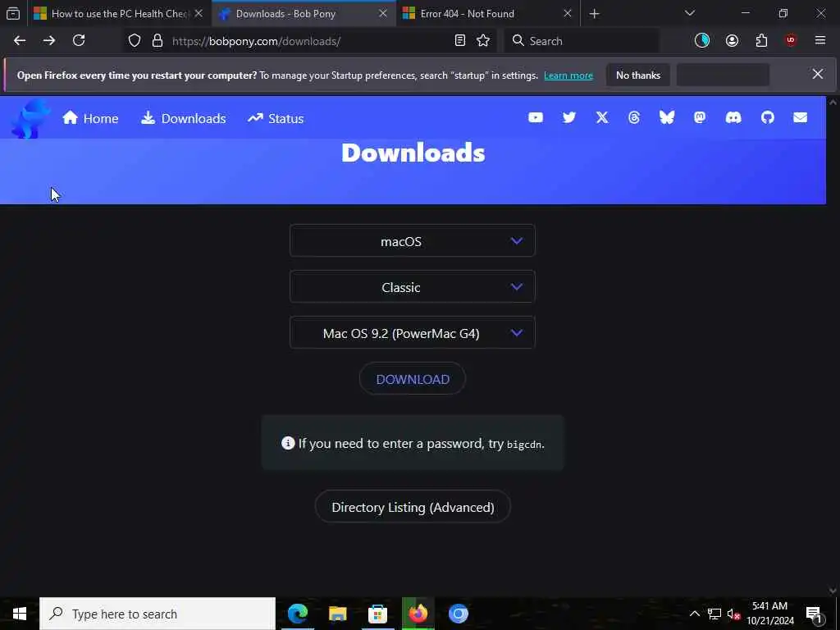Focus the URL address bar
Viewport: 840px width, 630px height.
(x=311, y=41)
